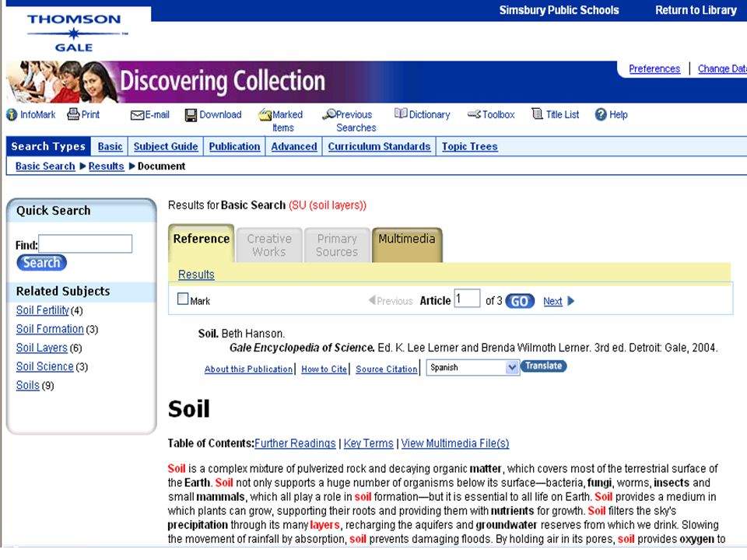Open the Soils related subject
Viewport: 747px width, 560px height.
[x=28, y=385]
